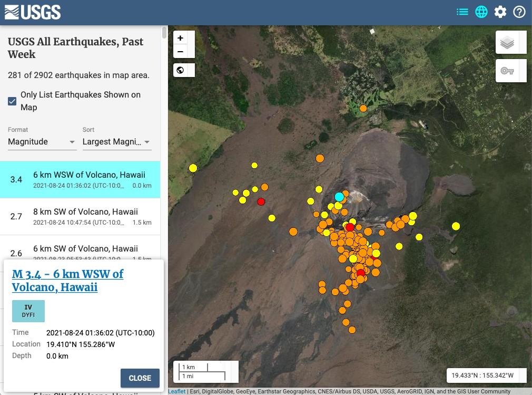The width and height of the screenshot is (532, 395).
Task: Click the IV DYFI intensity badge
Action: click(28, 311)
